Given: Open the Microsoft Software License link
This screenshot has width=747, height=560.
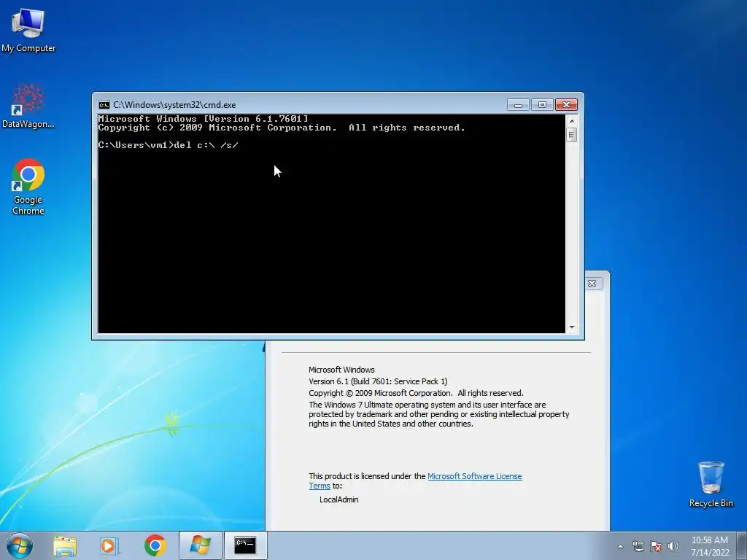Looking at the screenshot, I should click(x=474, y=476).
